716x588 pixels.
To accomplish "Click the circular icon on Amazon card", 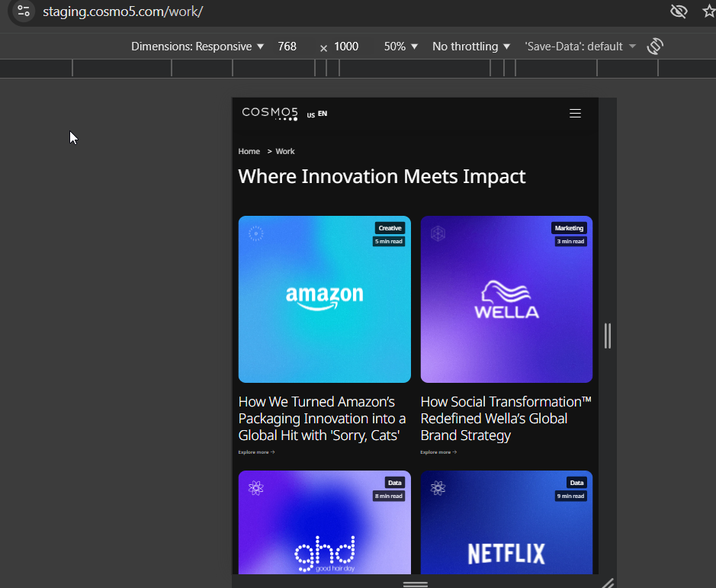I will pos(256,233).
